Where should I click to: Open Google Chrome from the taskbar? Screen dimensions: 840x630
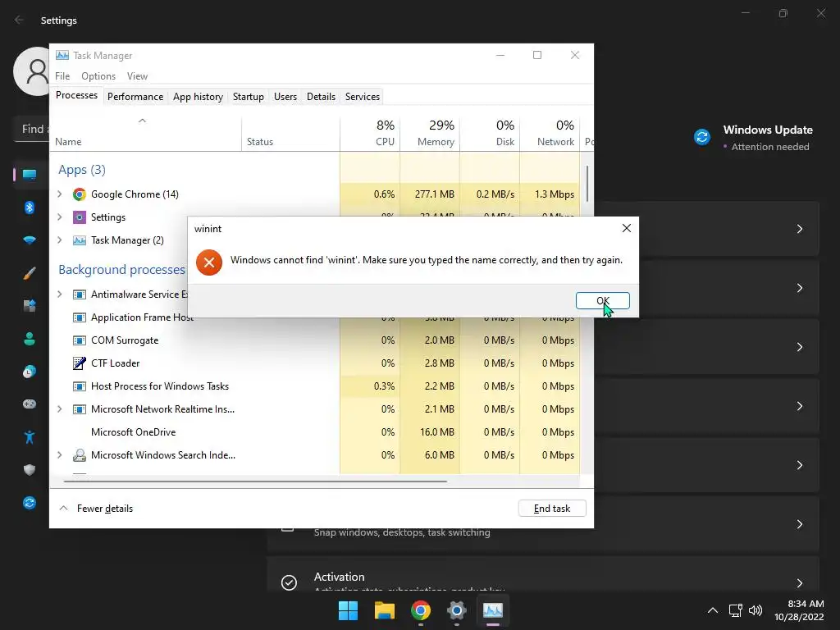click(x=421, y=610)
